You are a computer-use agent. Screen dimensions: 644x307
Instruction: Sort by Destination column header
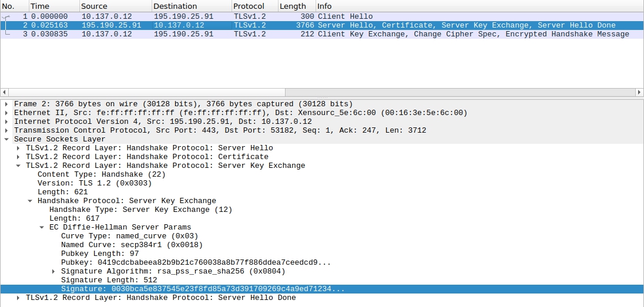click(x=192, y=6)
